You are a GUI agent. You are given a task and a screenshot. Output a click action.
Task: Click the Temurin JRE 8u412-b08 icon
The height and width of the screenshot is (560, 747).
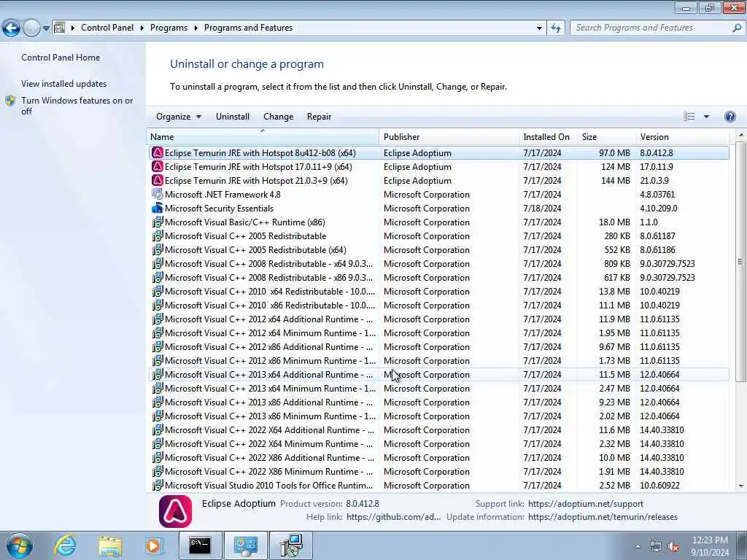(x=158, y=153)
